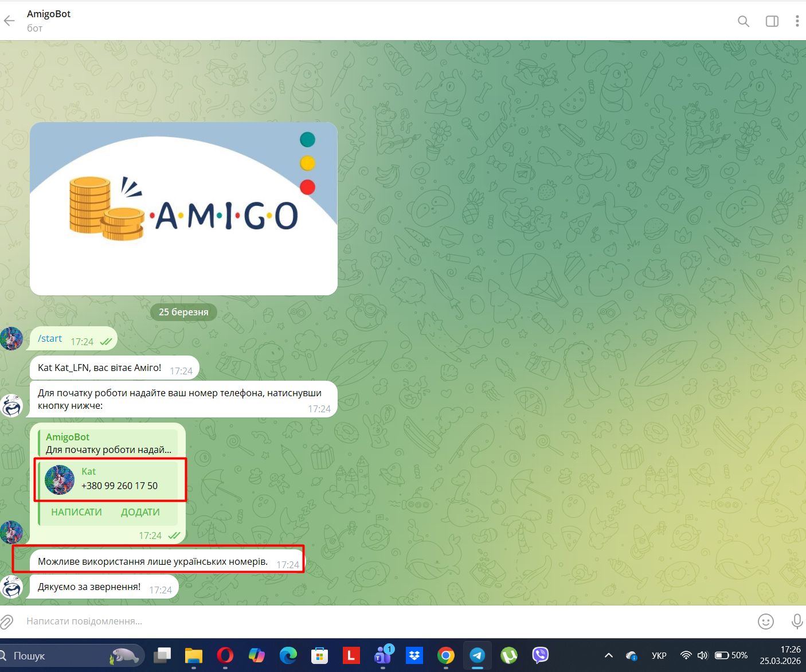Select the 'Можливе використання лише українських номерів.' message
The width and height of the screenshot is (806, 672).
tap(167, 562)
